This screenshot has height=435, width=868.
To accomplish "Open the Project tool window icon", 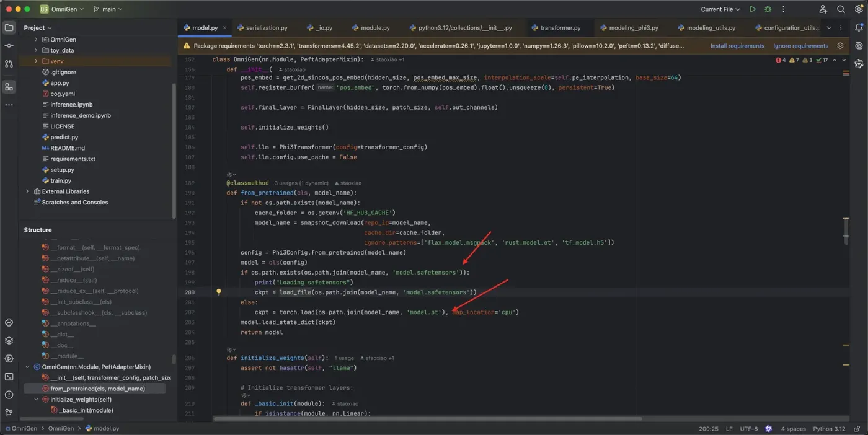I will point(9,28).
